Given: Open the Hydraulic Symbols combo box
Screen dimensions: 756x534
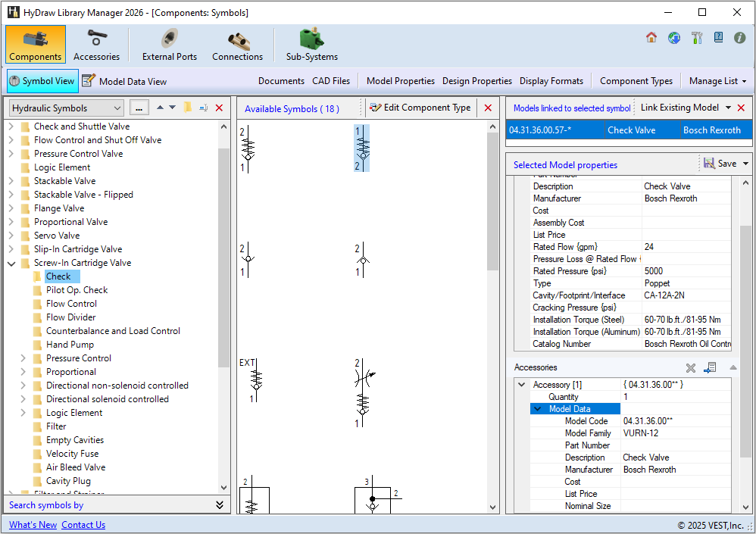Looking at the screenshot, I should coord(67,108).
